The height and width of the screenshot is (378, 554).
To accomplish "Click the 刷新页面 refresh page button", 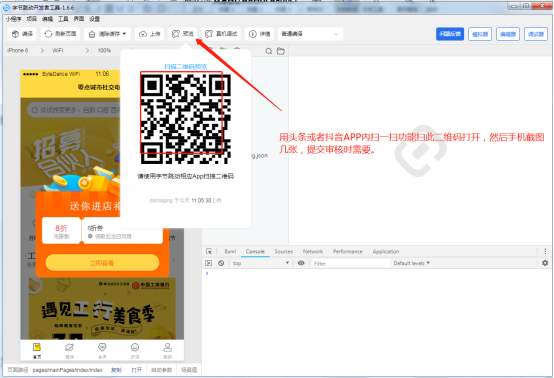I will pyautogui.click(x=60, y=34).
